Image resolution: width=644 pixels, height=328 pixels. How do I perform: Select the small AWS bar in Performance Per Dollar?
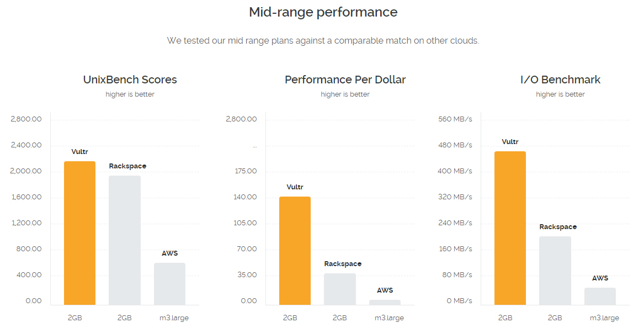(x=385, y=303)
